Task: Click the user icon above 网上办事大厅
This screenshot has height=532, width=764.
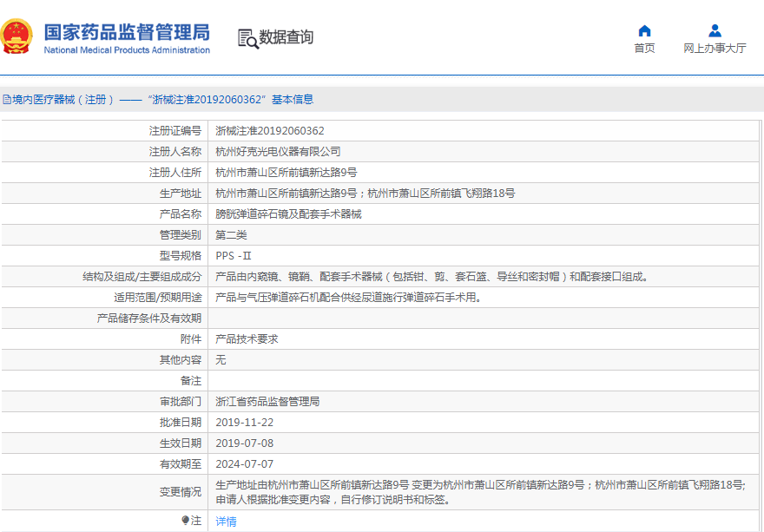Action: coord(715,31)
